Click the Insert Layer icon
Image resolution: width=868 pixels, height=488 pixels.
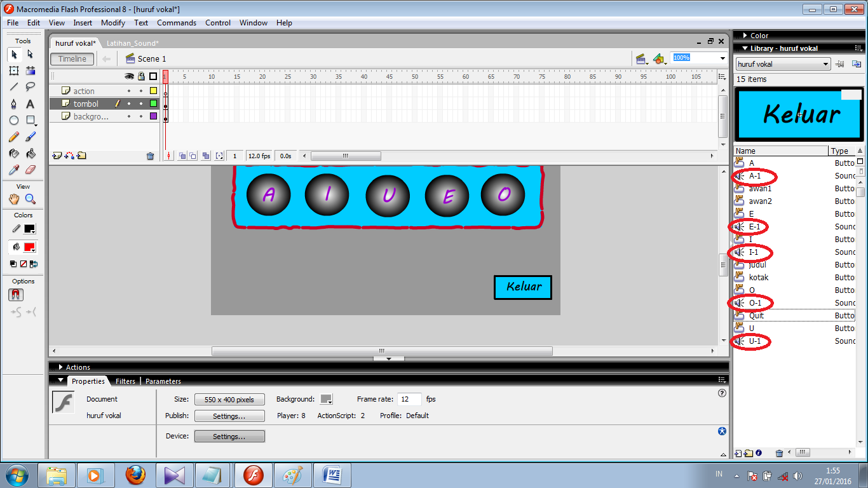pyautogui.click(x=57, y=156)
